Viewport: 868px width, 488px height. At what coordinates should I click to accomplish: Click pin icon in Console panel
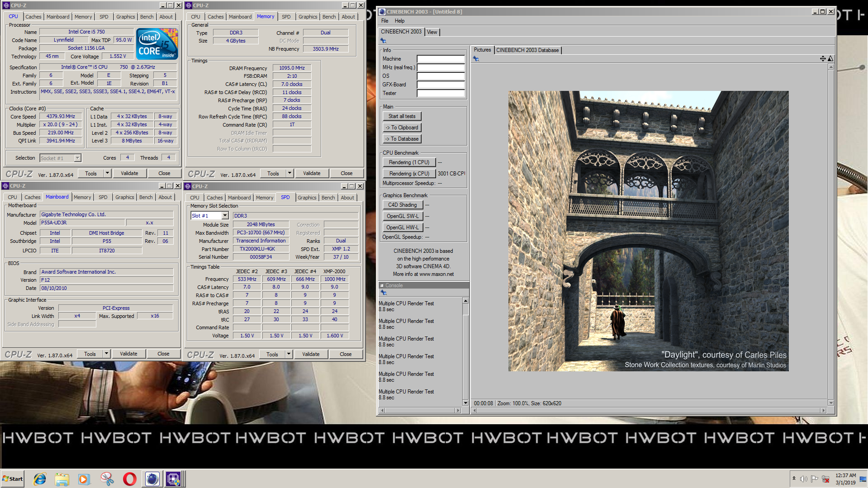click(384, 293)
